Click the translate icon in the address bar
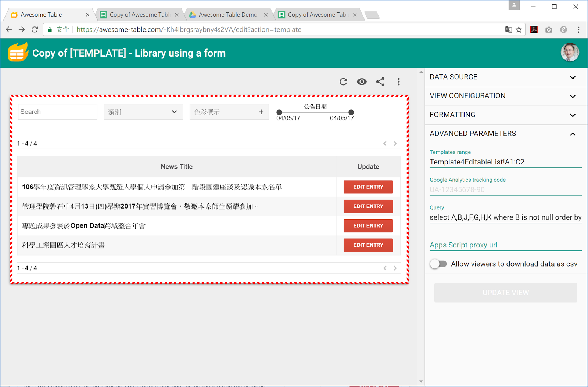Screen dimensions: 588x387 pyautogui.click(x=508, y=30)
